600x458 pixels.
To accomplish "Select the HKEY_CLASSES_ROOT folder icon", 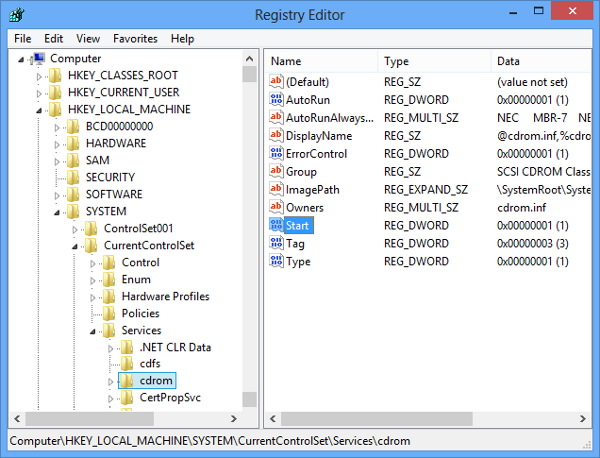I will [x=55, y=75].
